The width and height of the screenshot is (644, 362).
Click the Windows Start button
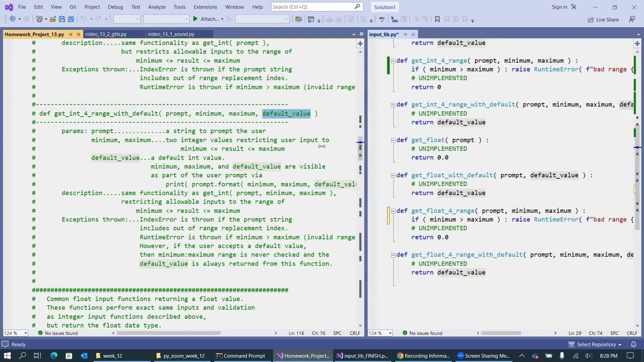coord(8,356)
